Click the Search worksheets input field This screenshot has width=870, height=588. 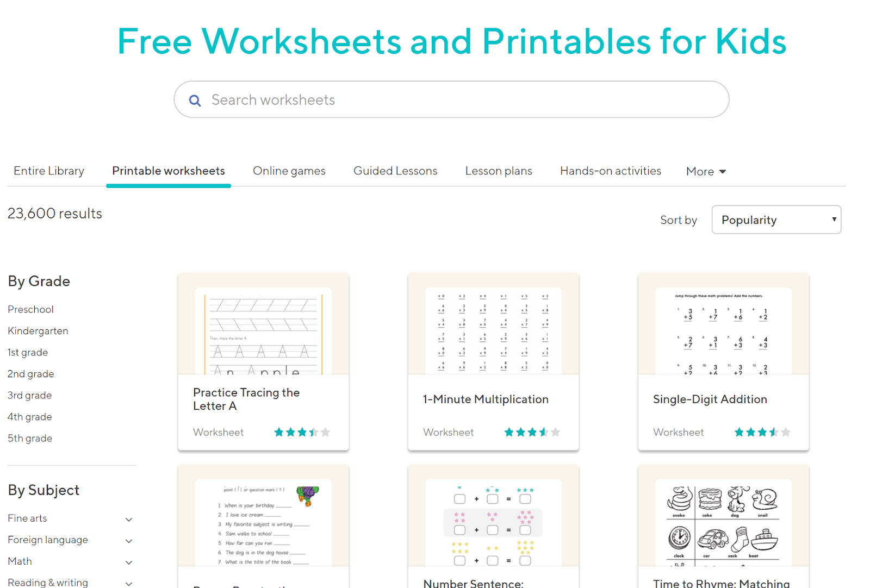coord(451,99)
